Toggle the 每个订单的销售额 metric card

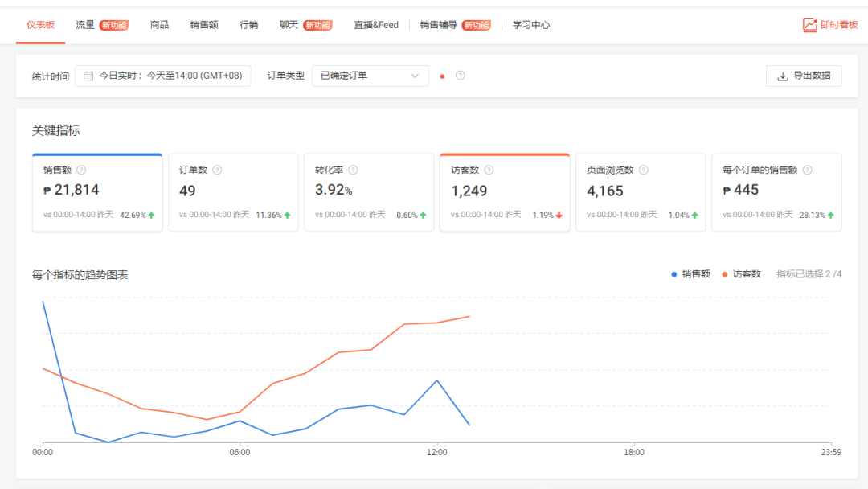[x=776, y=192]
